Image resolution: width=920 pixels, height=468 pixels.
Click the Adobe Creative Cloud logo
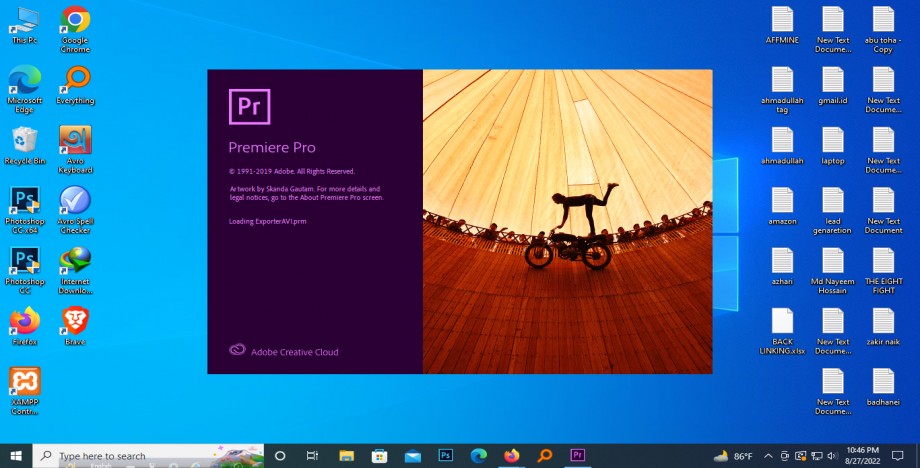coord(237,351)
